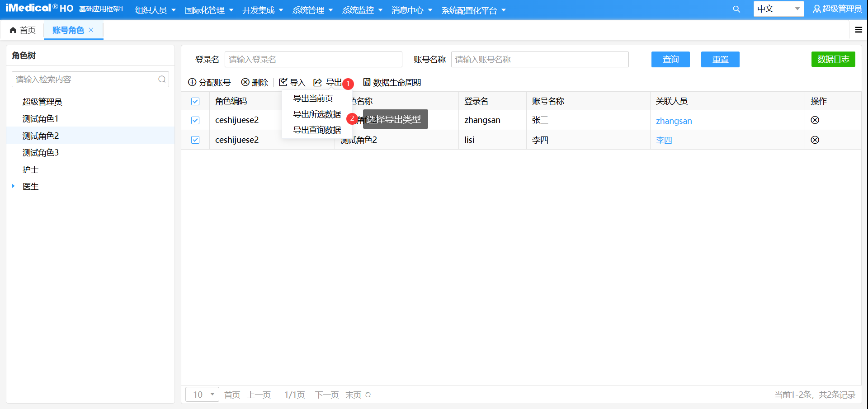Toggle the select-all checkbox in table header
868x409 pixels.
[195, 101]
